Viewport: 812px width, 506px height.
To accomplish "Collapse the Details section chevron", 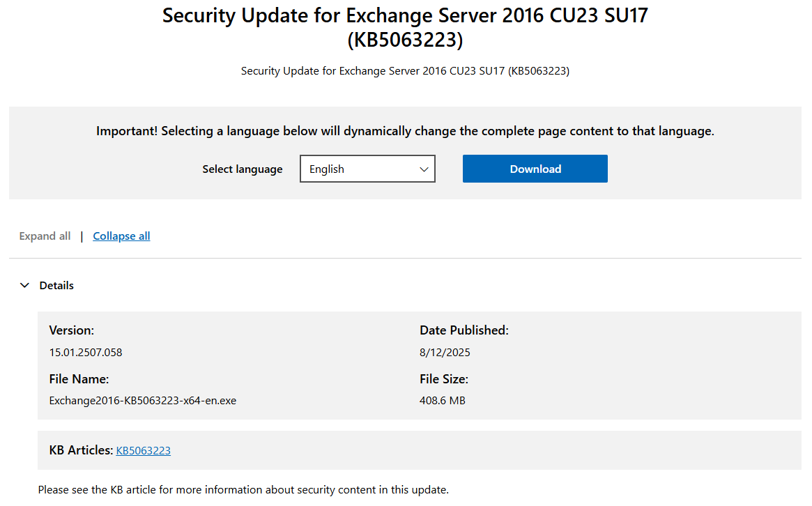I will click(x=24, y=285).
